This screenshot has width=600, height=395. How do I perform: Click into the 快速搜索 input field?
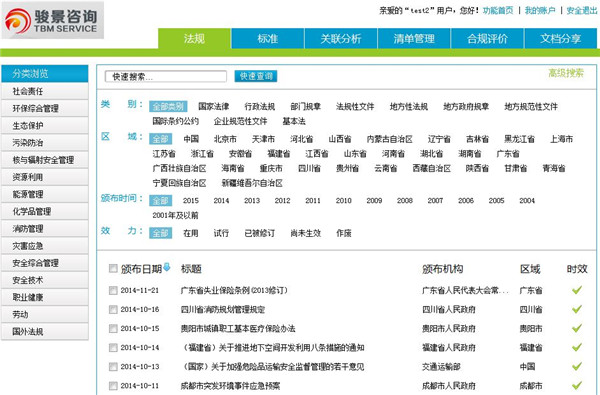click(166, 77)
